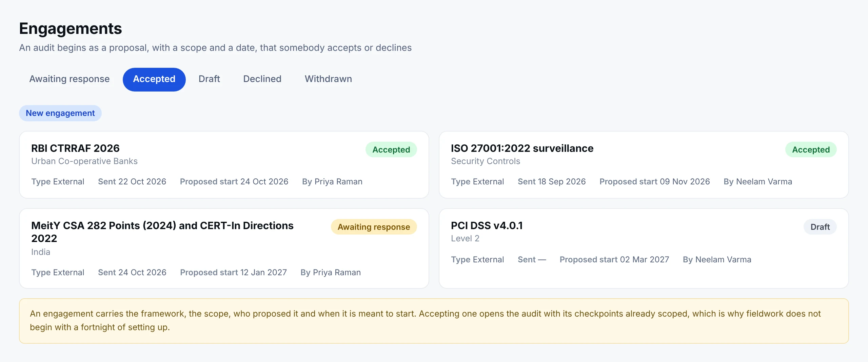Click the 'Sent —' field on PCI DSS card
The width and height of the screenshot is (868, 362).
[532, 260]
